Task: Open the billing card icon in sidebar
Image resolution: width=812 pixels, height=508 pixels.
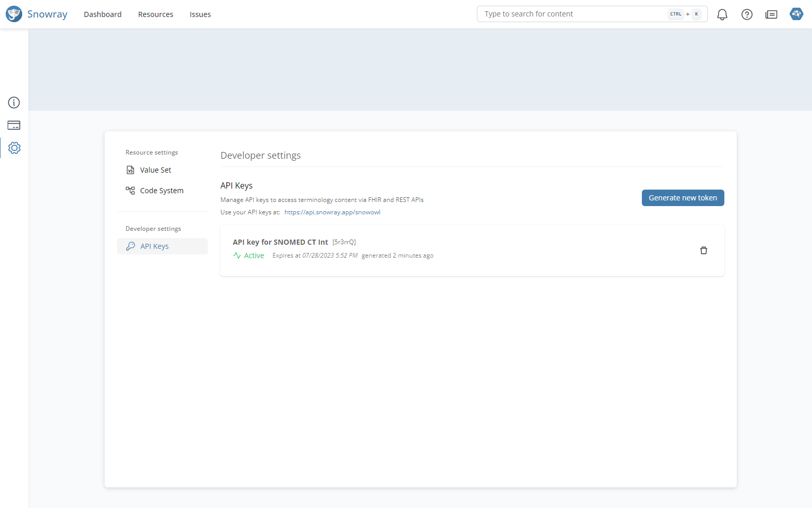Action: coord(14,125)
